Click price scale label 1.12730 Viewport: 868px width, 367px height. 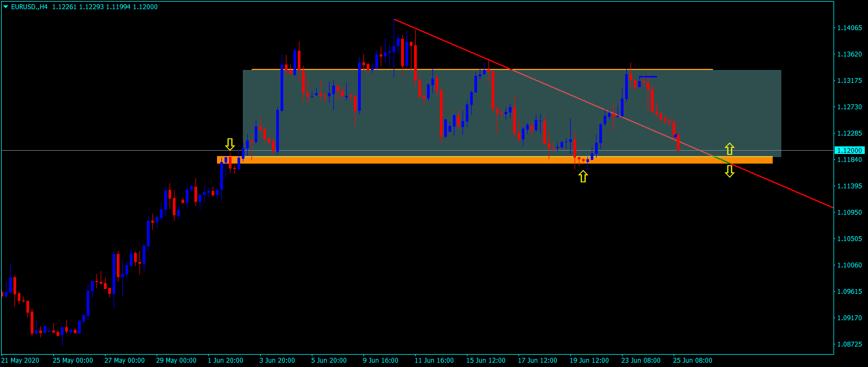point(849,107)
